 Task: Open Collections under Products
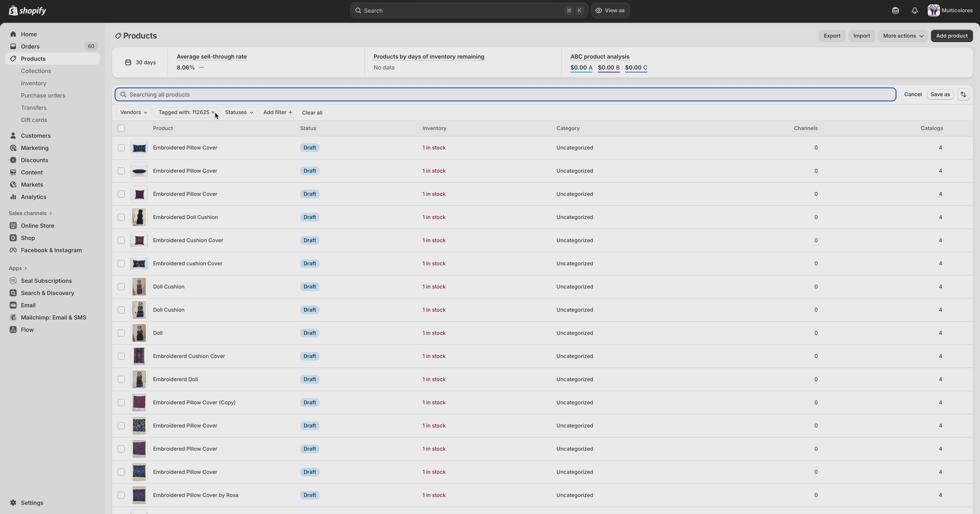click(36, 71)
